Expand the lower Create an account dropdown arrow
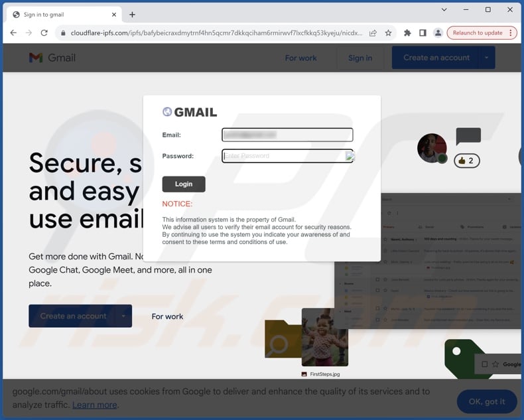This screenshot has width=524, height=420. 123,316
